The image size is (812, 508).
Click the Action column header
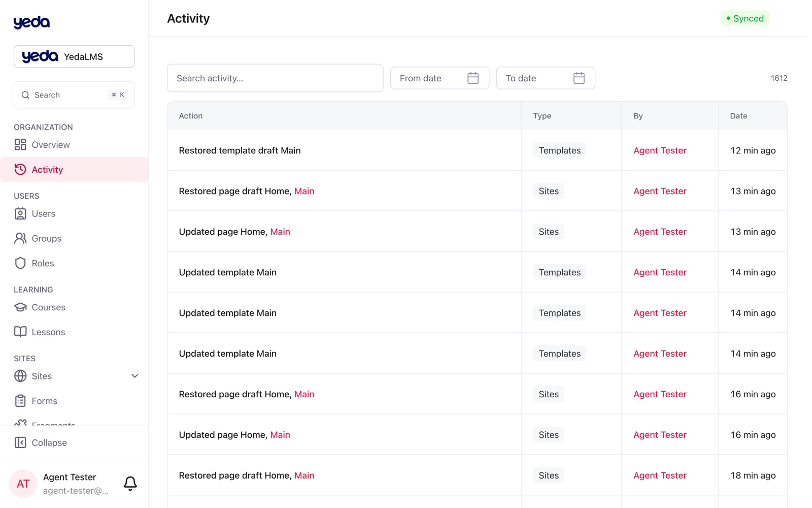191,116
